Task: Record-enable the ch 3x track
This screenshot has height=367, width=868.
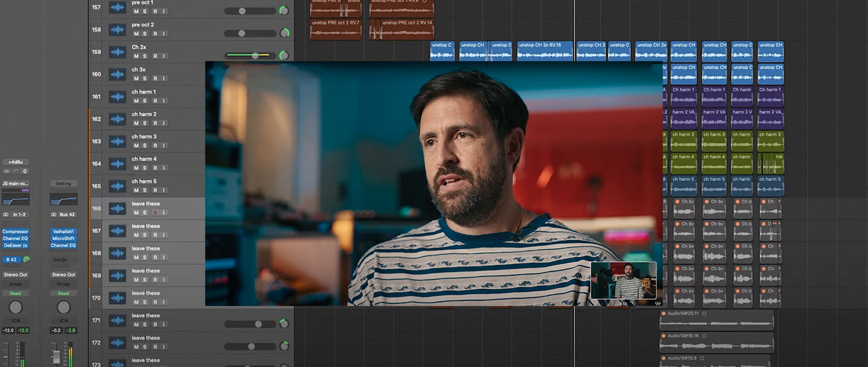Action: click(155, 79)
